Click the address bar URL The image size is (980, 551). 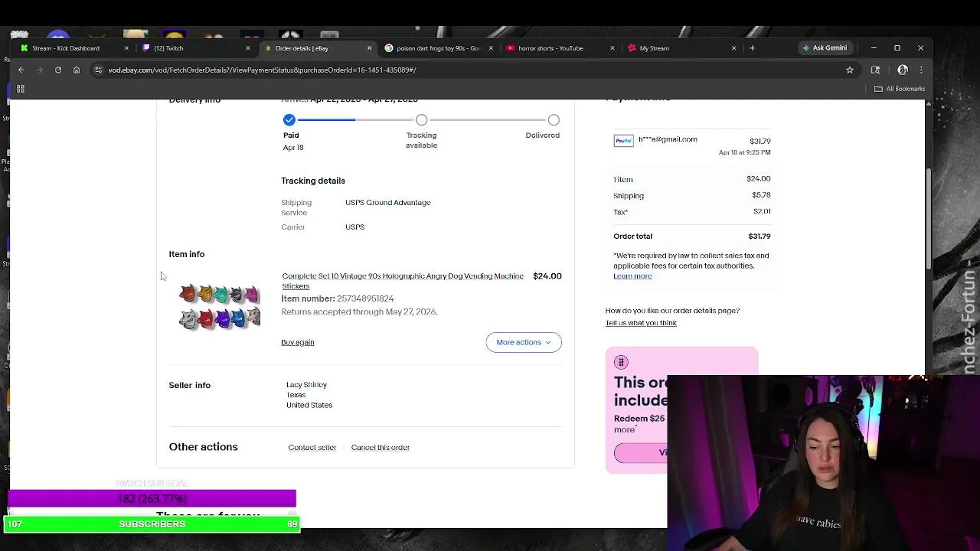[x=262, y=70]
